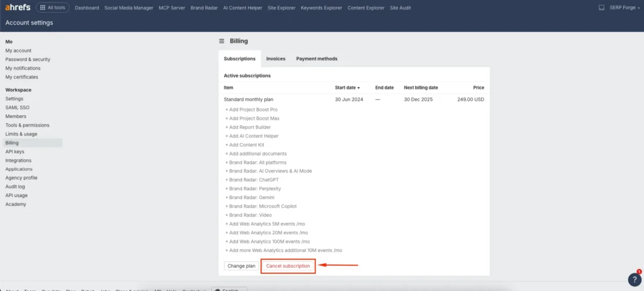
Task: Open My certificates in sidebar
Action: point(22,77)
